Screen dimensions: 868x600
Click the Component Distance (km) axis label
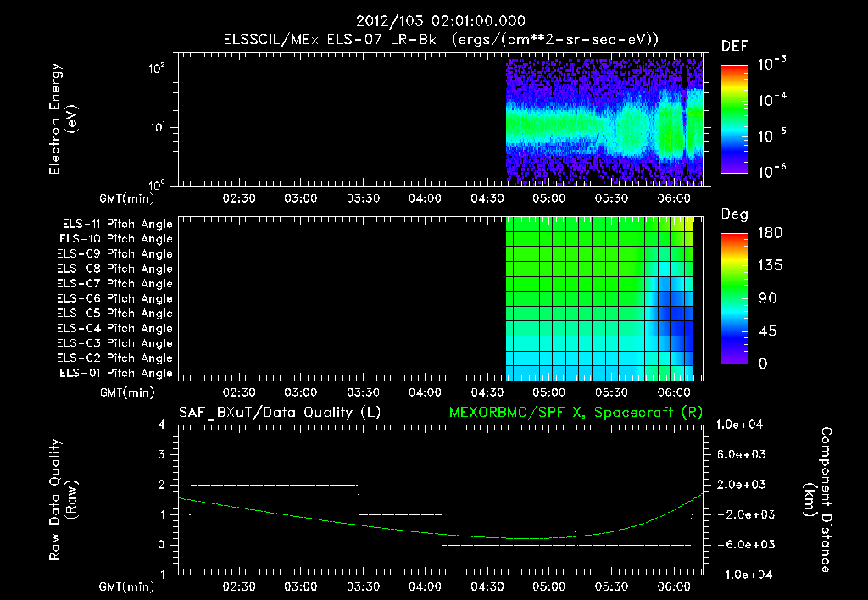[x=818, y=500]
